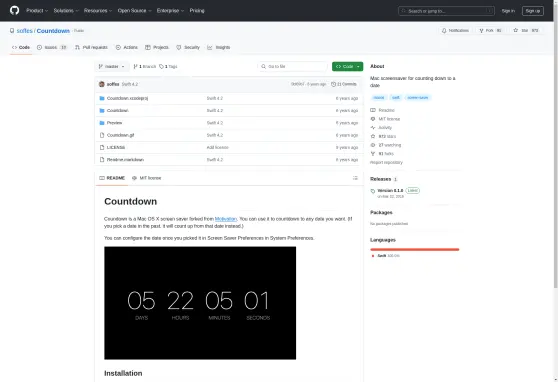Click the countdown preview image

pos(200,303)
